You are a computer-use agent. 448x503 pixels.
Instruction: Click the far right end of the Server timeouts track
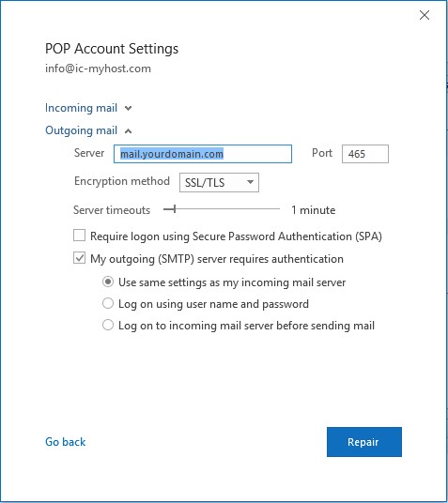pyautogui.click(x=278, y=209)
